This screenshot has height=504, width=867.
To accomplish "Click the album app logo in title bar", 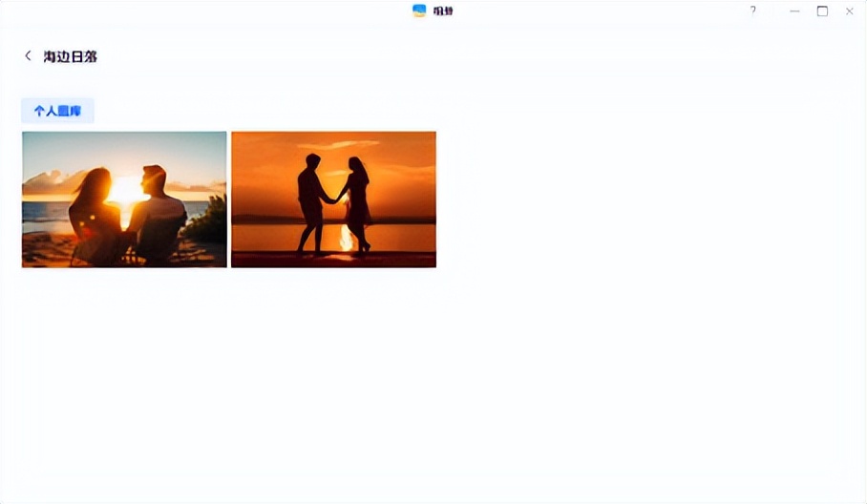I will [x=419, y=10].
